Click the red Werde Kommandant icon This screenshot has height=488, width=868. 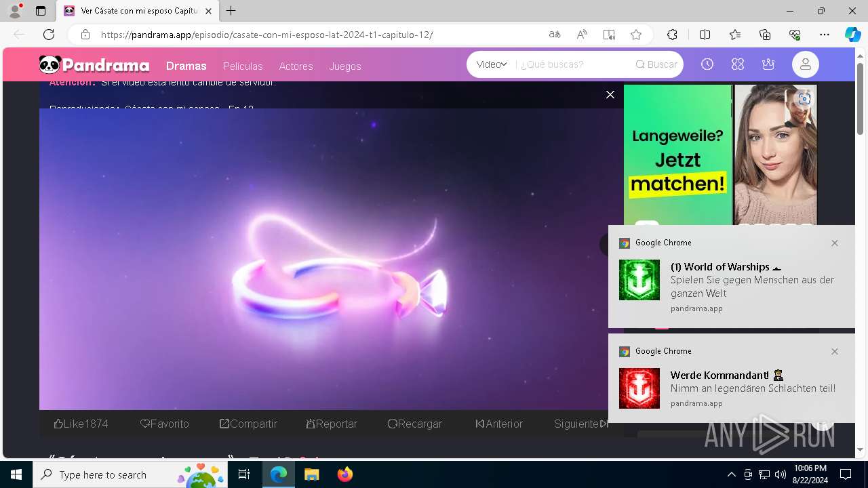(x=639, y=388)
